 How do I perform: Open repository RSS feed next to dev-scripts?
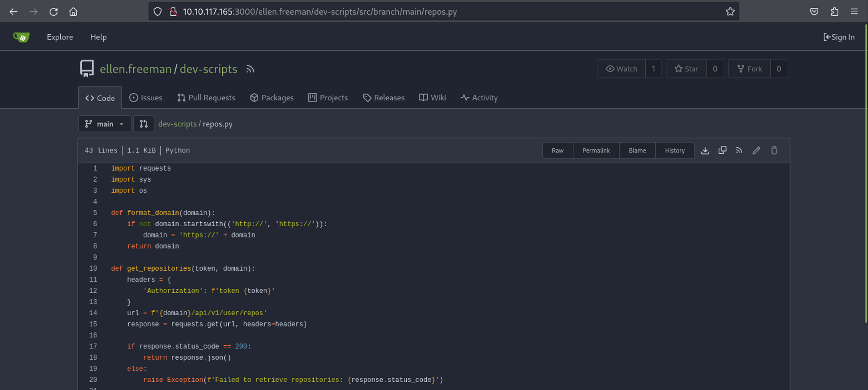(x=250, y=69)
